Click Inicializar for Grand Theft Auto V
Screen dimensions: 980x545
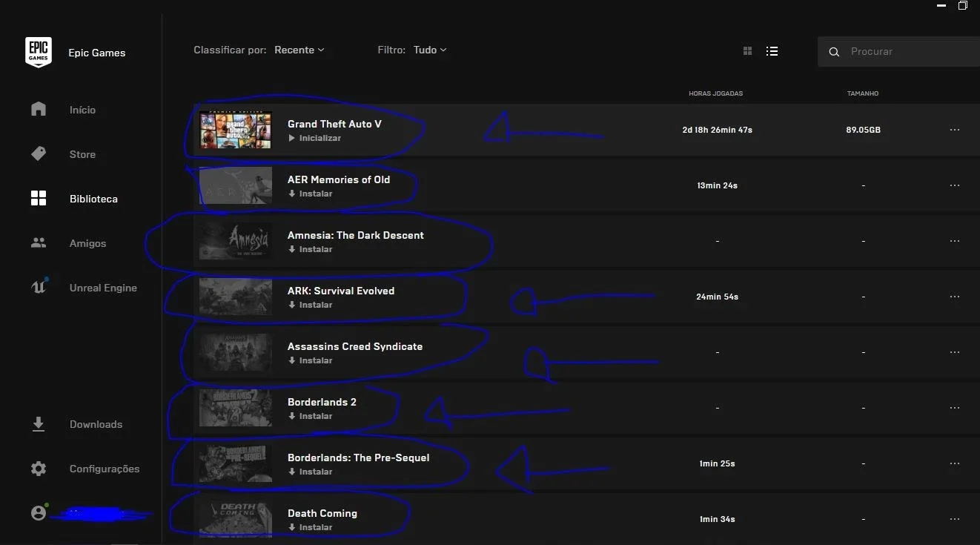point(314,138)
